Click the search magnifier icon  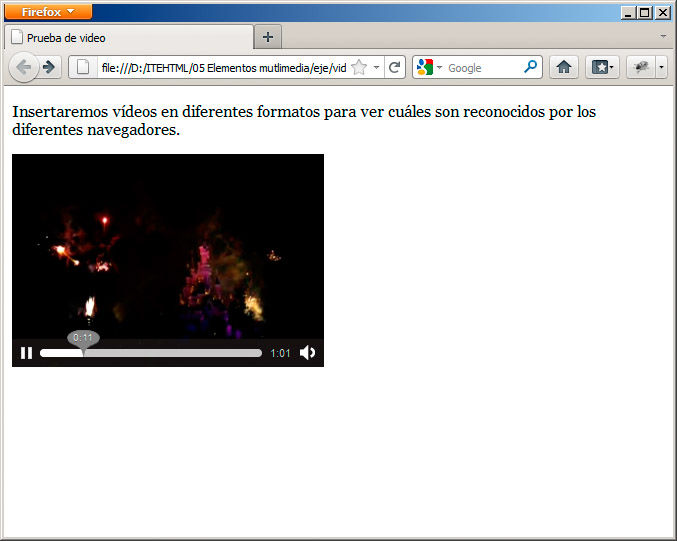(530, 67)
